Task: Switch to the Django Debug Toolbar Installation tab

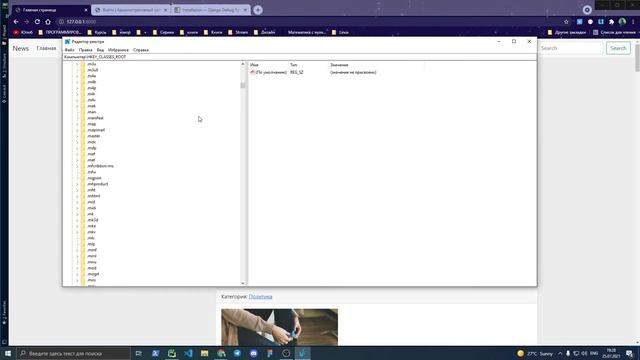Action: 211,10
